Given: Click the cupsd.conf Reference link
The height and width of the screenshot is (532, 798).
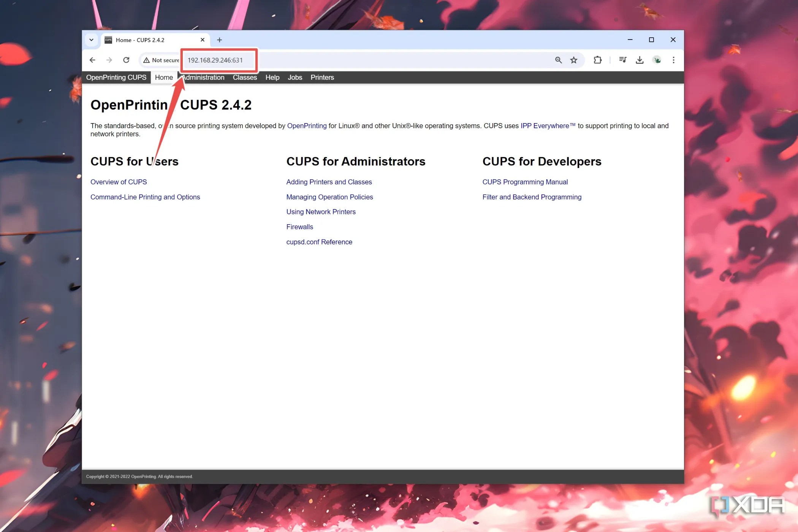Looking at the screenshot, I should click(x=319, y=242).
